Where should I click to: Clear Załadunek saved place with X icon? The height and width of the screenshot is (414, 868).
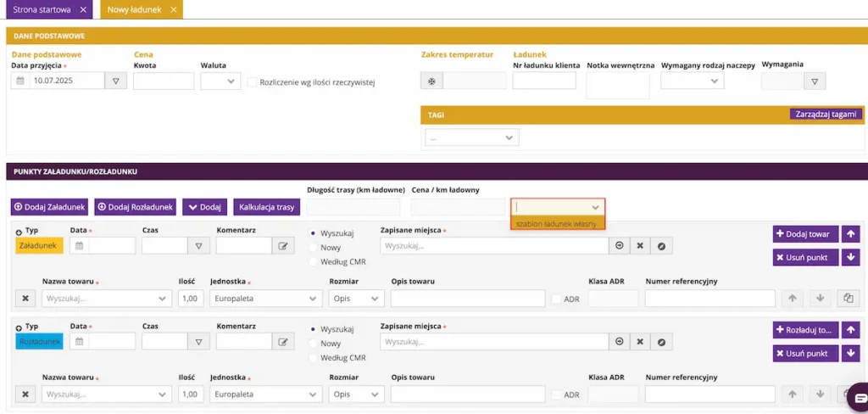point(640,245)
